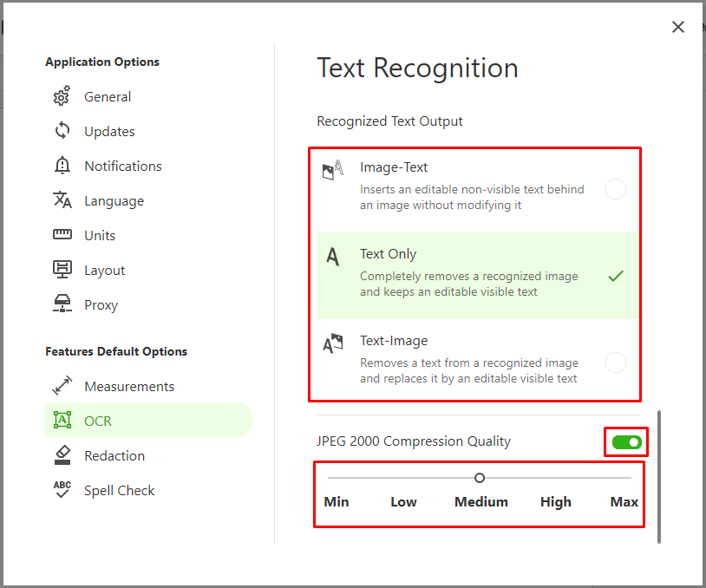The width and height of the screenshot is (706, 588).
Task: Click the vertical scrollbar on the right
Action: point(659,475)
